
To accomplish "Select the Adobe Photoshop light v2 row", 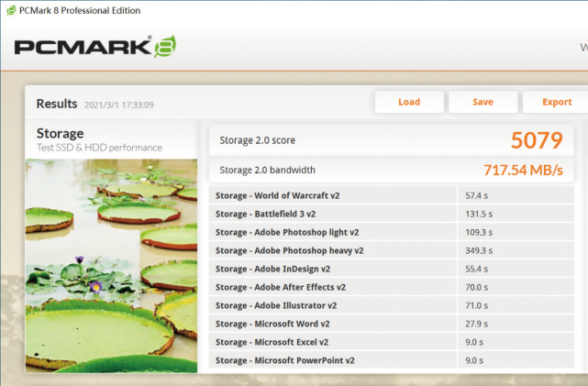I will click(391, 232).
